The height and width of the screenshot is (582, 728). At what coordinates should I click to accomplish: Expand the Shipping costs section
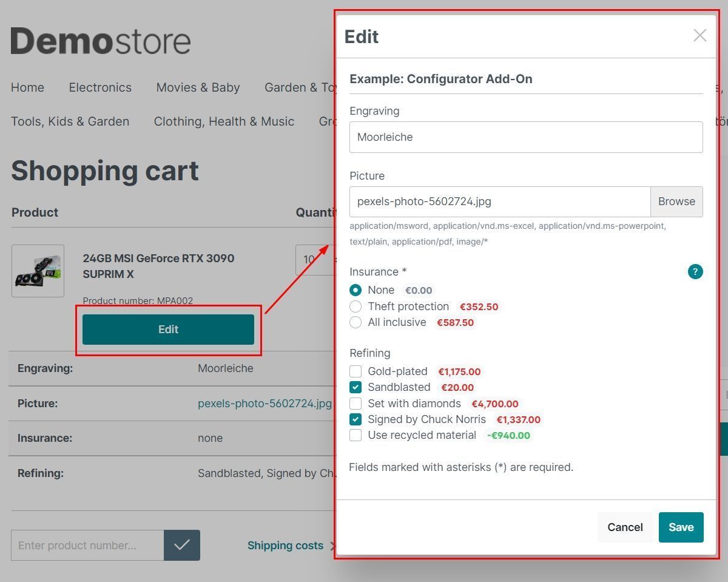tap(286, 546)
